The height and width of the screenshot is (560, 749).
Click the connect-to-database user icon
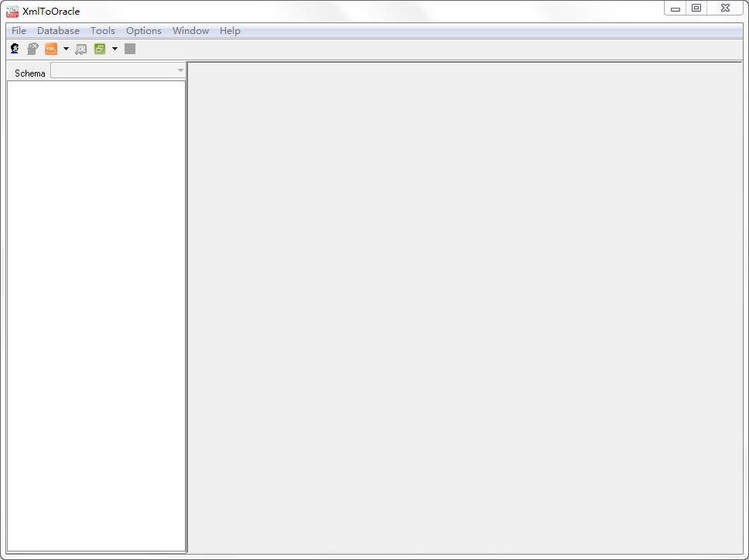point(15,49)
